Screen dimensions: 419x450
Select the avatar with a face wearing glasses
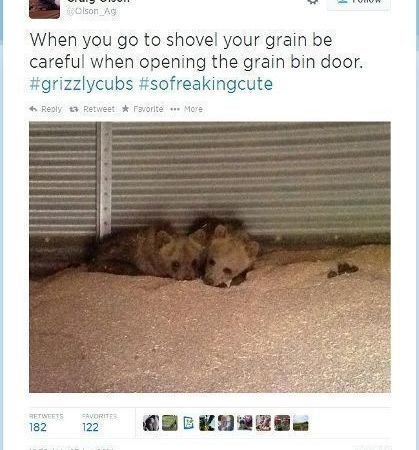pos(226,423)
